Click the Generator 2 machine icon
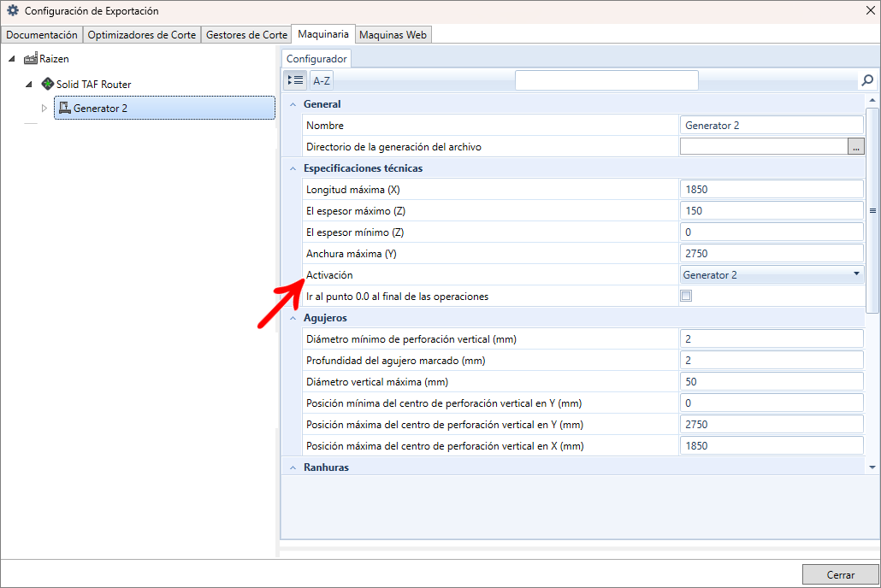 (64, 108)
